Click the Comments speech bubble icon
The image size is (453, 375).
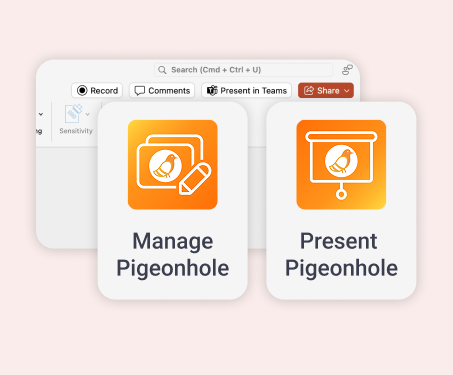pyautogui.click(x=140, y=91)
